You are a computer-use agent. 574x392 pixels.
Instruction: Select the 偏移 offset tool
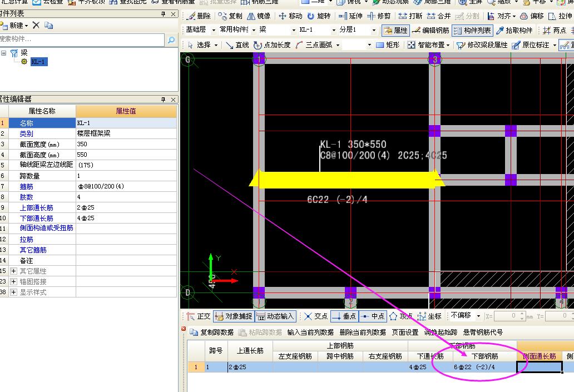(x=532, y=16)
